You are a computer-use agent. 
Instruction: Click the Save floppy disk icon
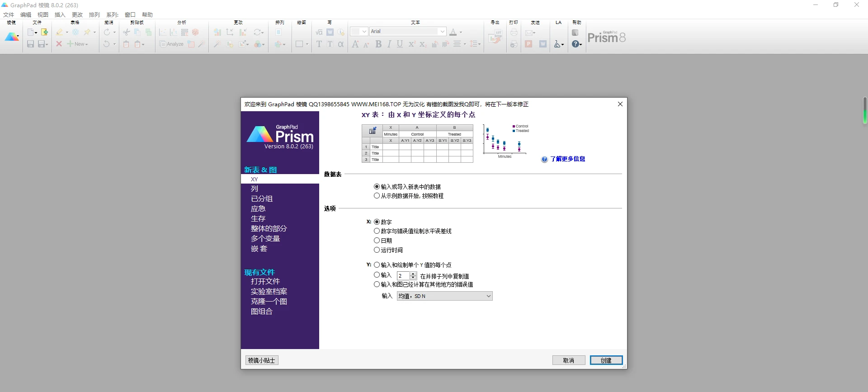tap(30, 44)
